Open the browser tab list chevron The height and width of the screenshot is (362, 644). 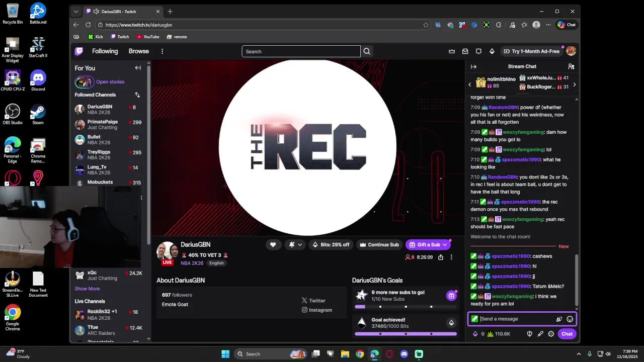pyautogui.click(x=76, y=12)
